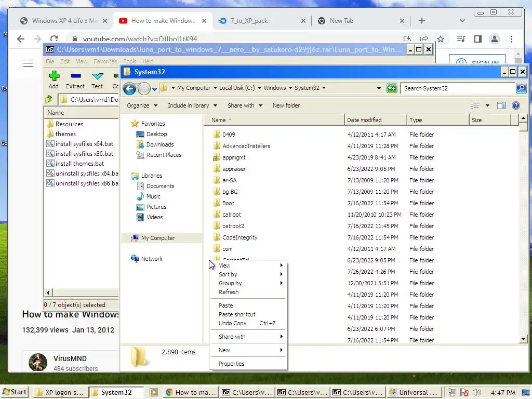Open the YouTube hamburger menu
Screen dimensions: 532x399
(28, 63)
